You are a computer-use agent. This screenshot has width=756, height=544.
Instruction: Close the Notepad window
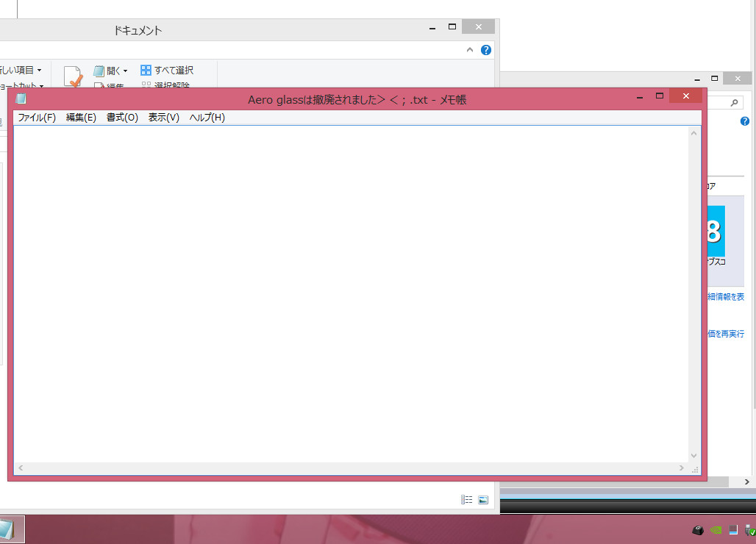[x=685, y=96]
